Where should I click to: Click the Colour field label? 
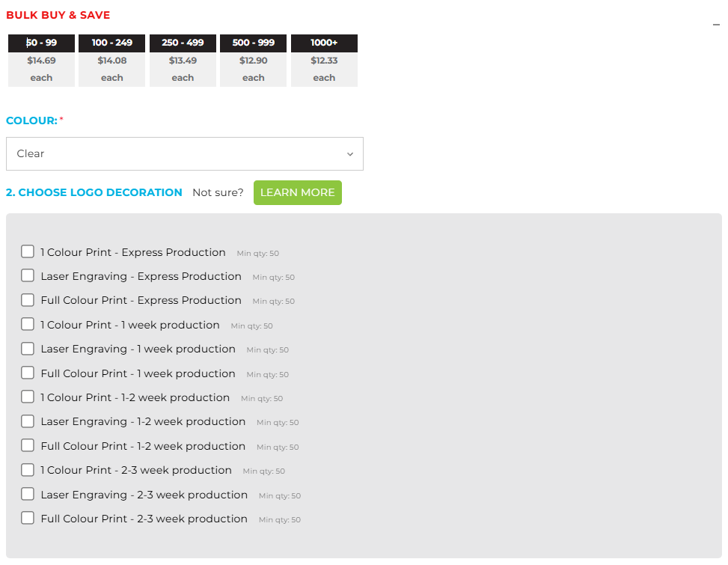click(31, 120)
